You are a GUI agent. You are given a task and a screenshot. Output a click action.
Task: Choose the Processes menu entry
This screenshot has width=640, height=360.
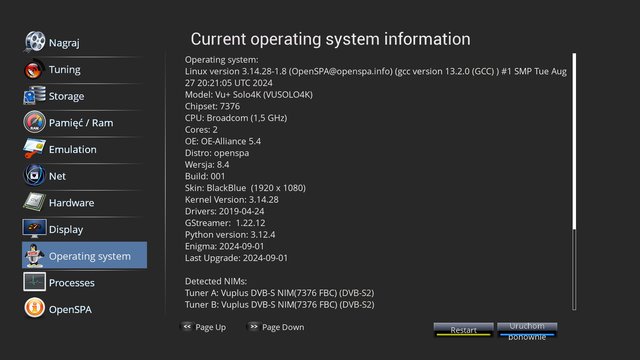84,282
